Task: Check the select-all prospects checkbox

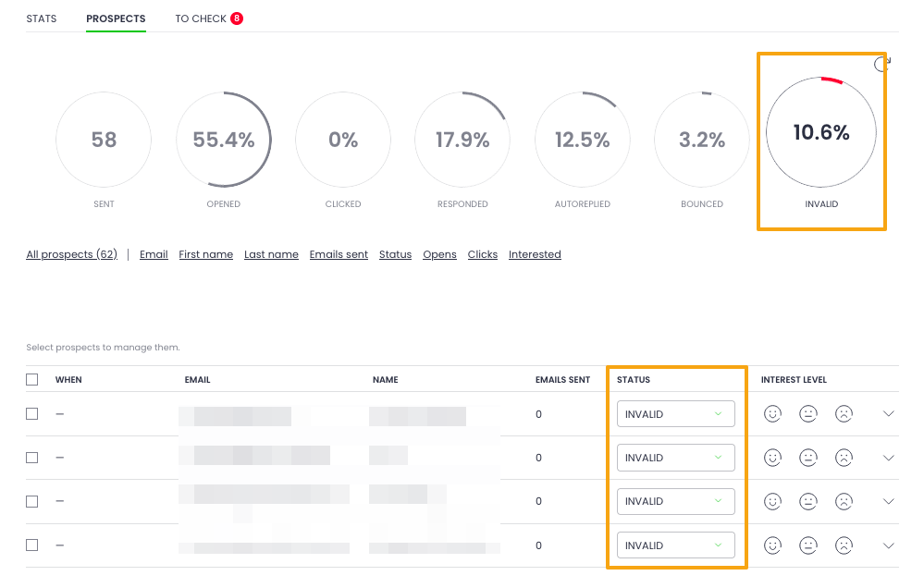Action: [x=31, y=379]
